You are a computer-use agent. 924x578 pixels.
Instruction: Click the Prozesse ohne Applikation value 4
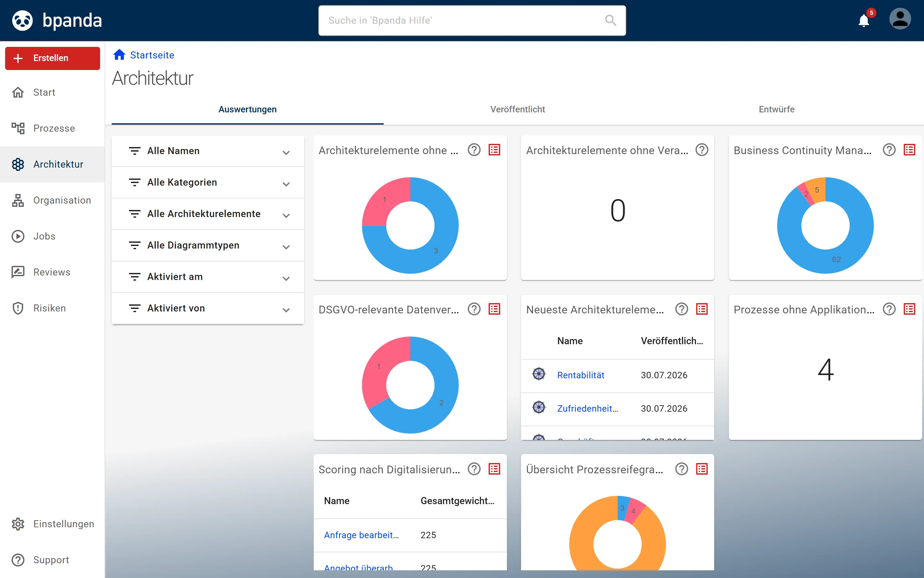coord(825,369)
